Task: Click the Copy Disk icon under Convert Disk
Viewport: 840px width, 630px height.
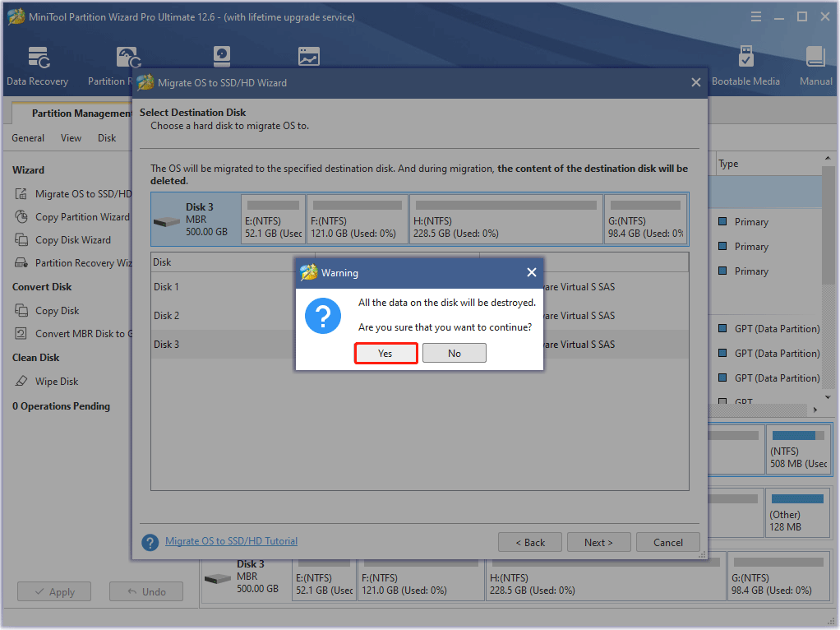Action: 21,310
